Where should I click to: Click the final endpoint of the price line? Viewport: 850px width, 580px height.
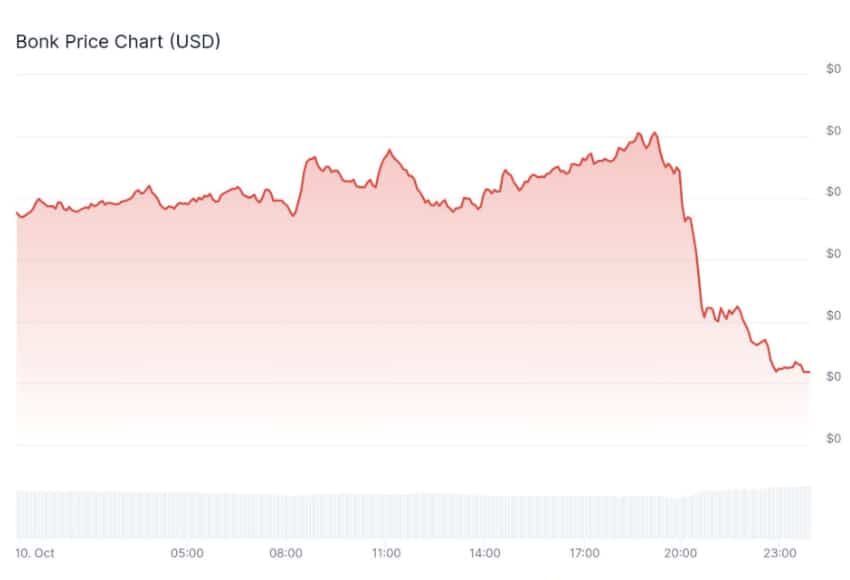[x=808, y=371]
